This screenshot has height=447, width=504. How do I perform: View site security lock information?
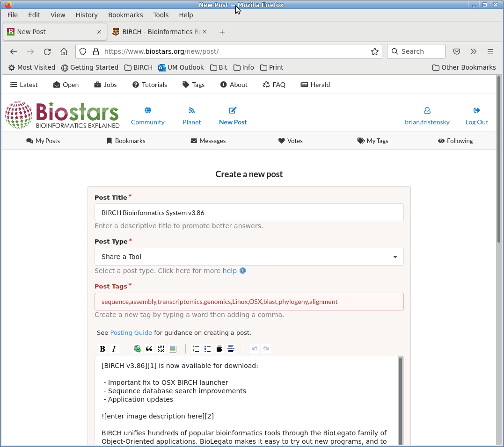pos(96,52)
